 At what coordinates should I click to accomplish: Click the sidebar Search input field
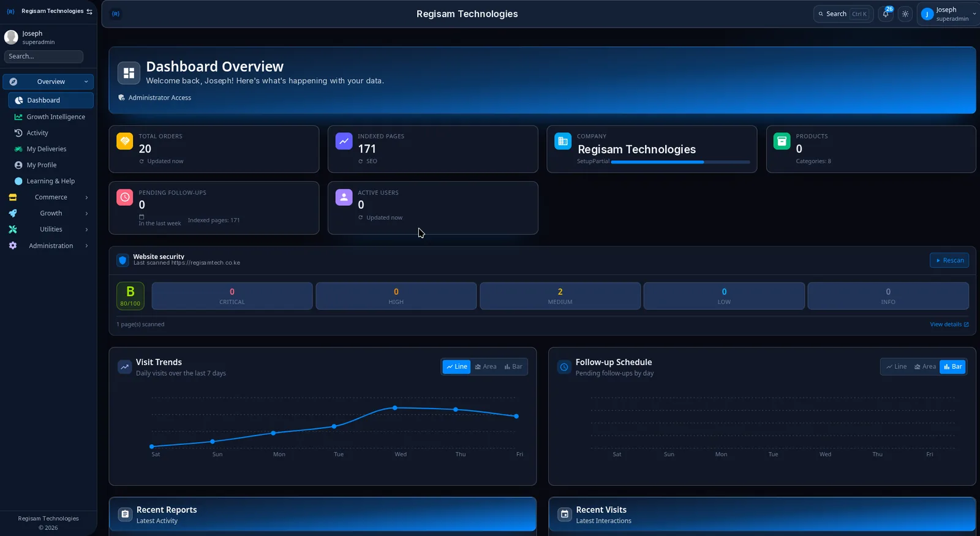click(x=43, y=56)
